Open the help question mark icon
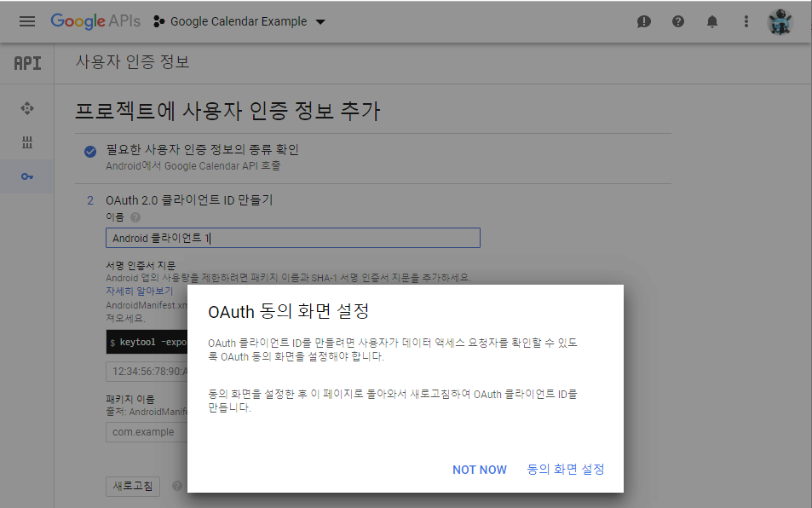This screenshot has height=508, width=812. tap(678, 22)
